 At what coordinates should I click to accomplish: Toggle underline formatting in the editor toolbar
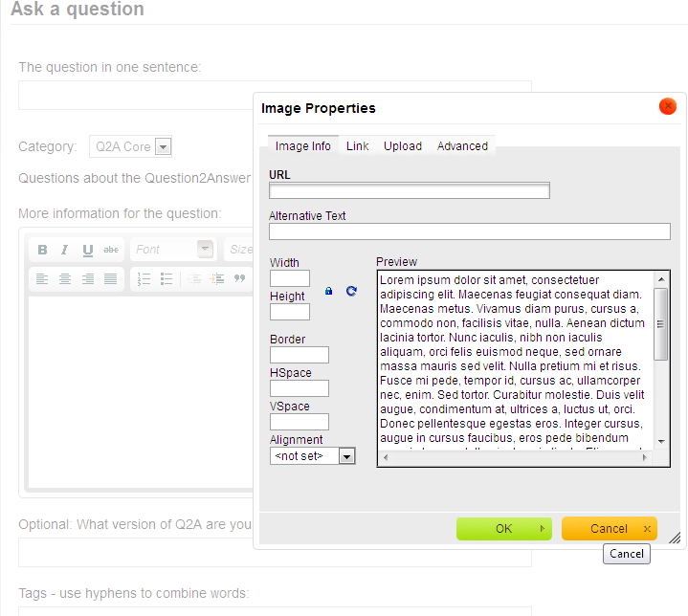pyautogui.click(x=88, y=250)
